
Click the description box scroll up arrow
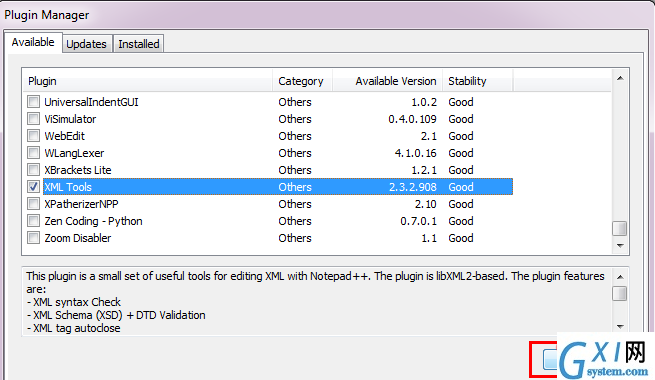tap(620, 277)
